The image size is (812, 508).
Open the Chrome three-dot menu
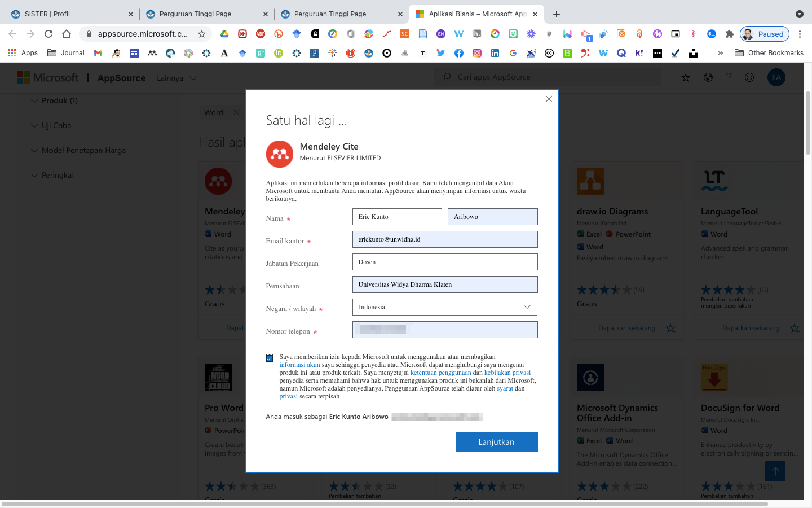(800, 34)
